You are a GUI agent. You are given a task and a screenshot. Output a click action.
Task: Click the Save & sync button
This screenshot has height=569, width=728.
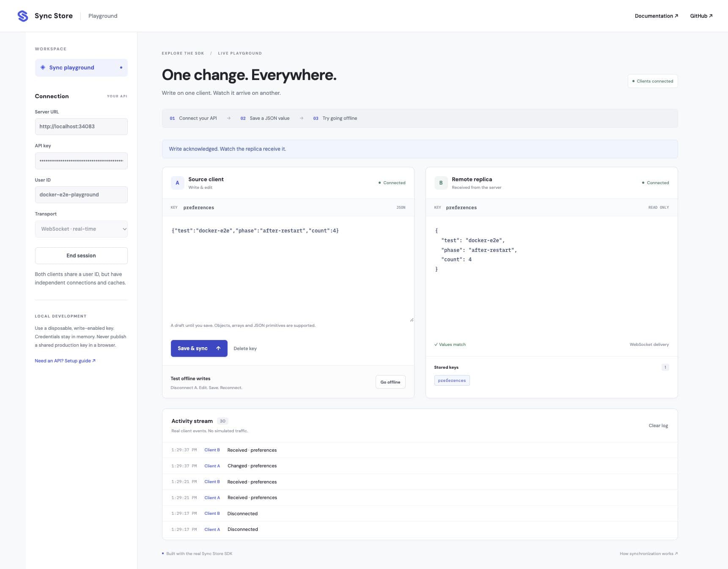tap(199, 348)
